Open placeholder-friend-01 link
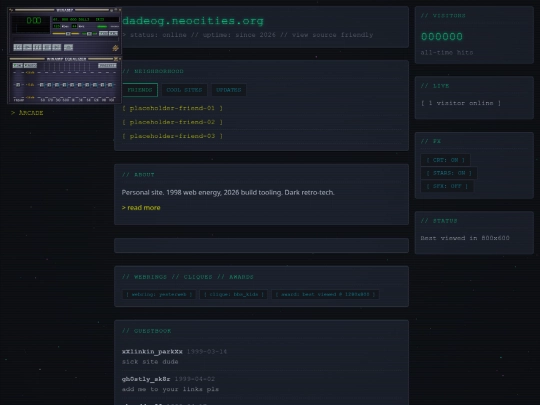This screenshot has width=540, height=405. click(x=173, y=108)
